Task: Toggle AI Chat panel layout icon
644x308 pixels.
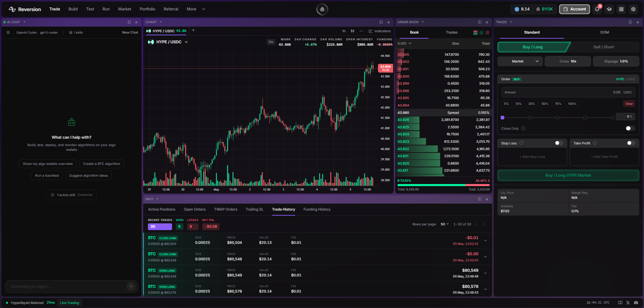Action: tap(129, 22)
